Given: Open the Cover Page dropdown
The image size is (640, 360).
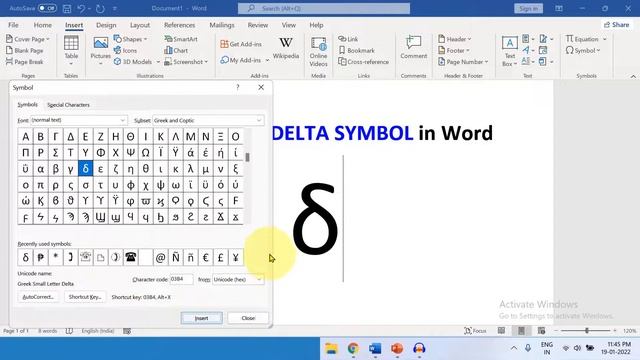Looking at the screenshot, I should [x=28, y=39].
